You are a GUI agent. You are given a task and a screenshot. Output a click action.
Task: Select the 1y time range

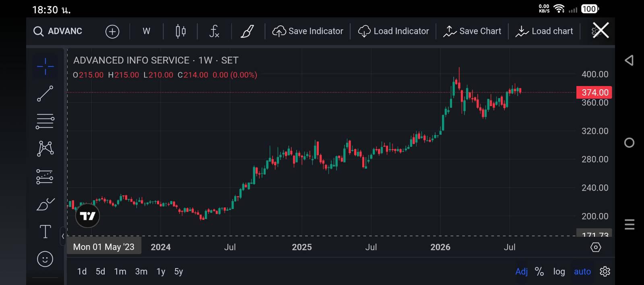point(161,272)
